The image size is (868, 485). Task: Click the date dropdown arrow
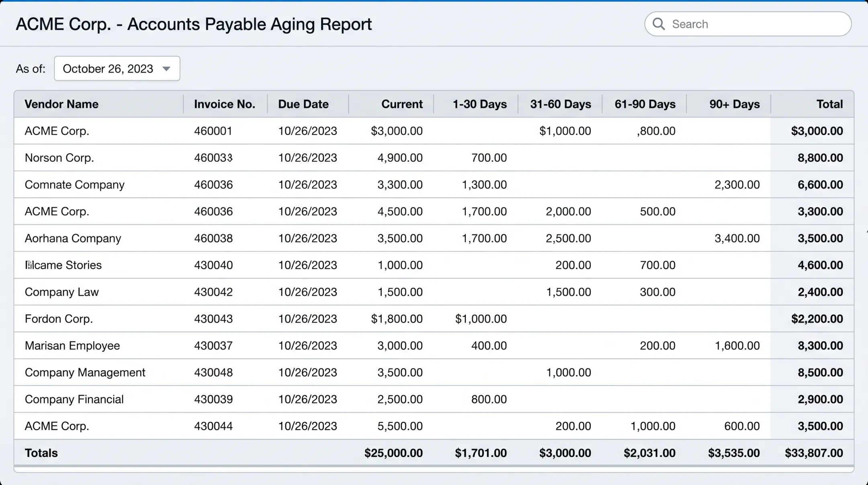pyautogui.click(x=166, y=69)
